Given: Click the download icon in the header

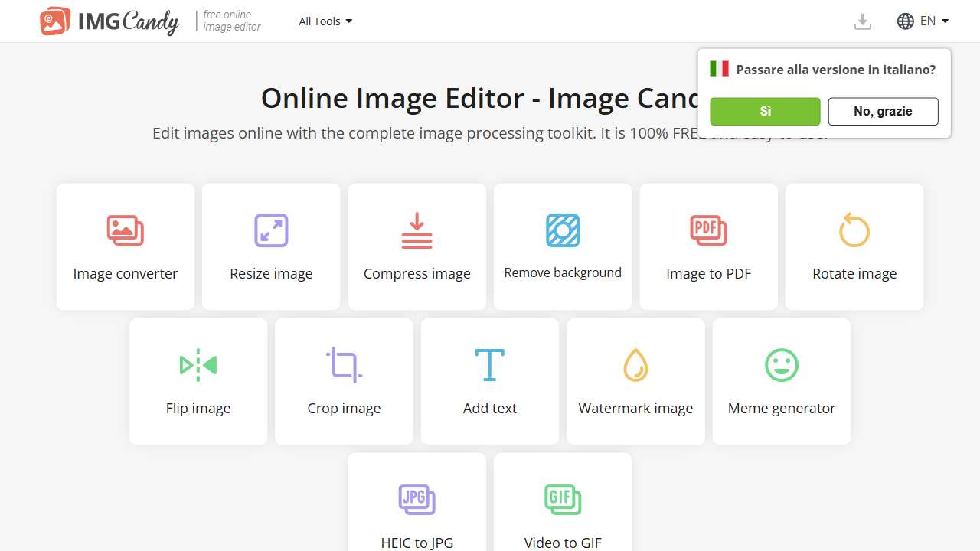Looking at the screenshot, I should pos(862,21).
